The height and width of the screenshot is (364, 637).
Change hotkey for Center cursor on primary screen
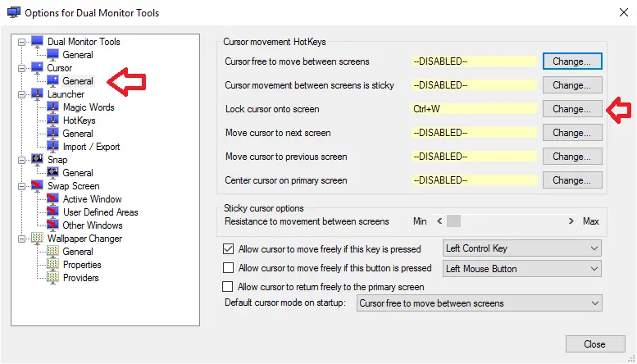572,180
